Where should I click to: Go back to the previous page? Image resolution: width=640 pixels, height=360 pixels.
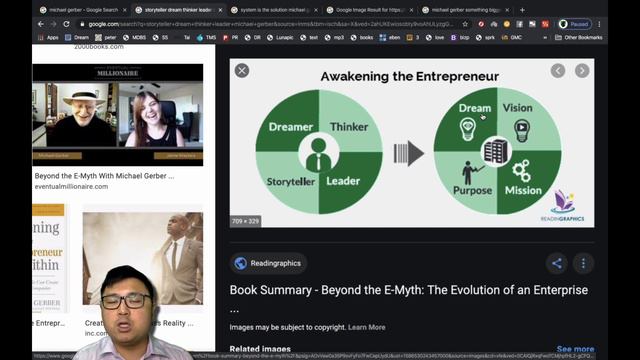coord(41,24)
